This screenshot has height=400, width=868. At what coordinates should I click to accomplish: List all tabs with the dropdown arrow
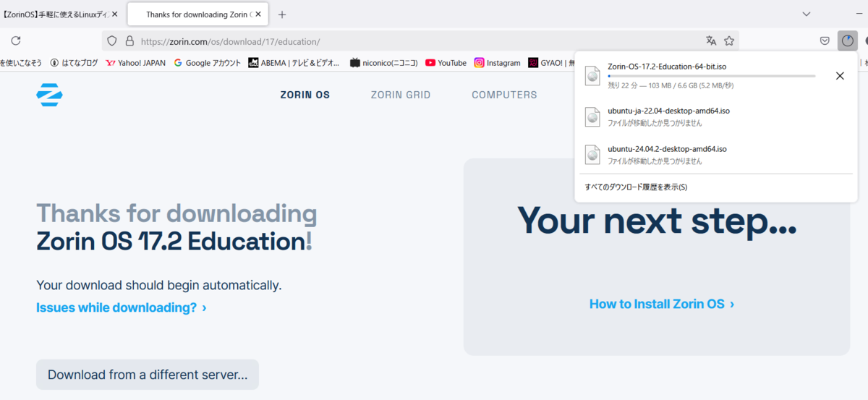[x=807, y=14]
